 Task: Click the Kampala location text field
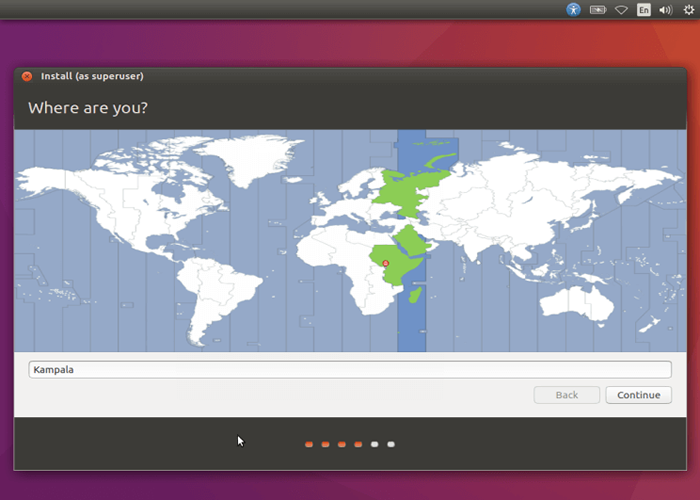350,370
